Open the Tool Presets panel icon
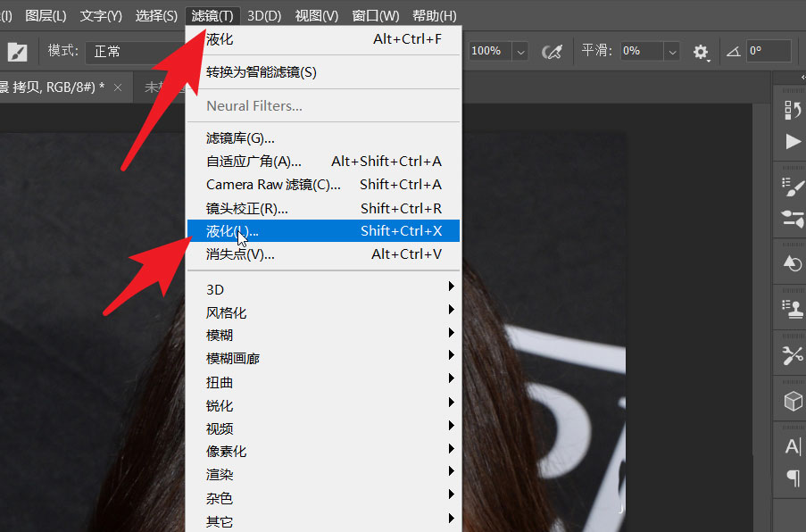806x532 pixels. (x=792, y=354)
